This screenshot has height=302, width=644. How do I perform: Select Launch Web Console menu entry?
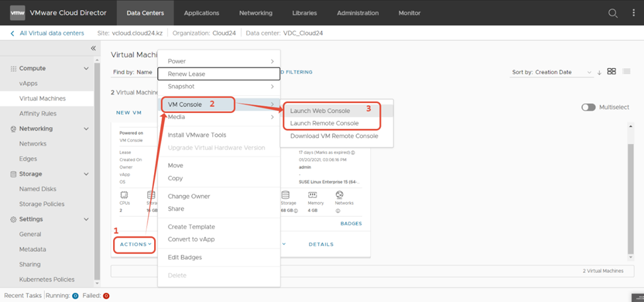click(x=320, y=110)
